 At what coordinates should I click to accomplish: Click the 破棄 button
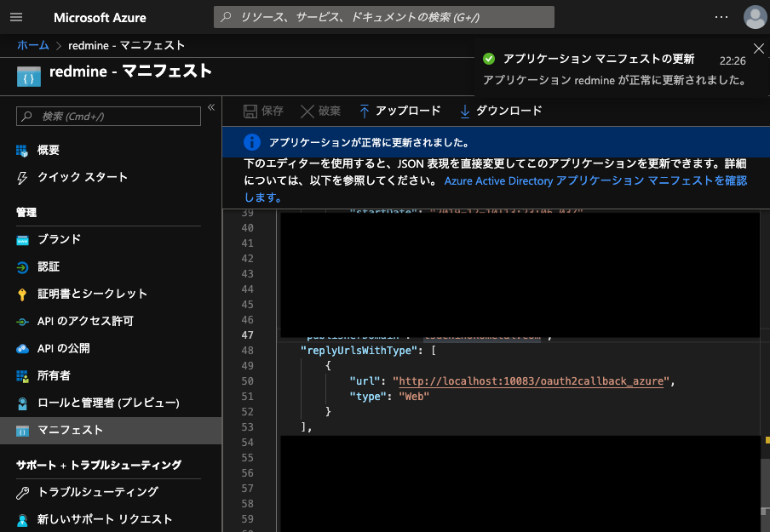tap(320, 111)
